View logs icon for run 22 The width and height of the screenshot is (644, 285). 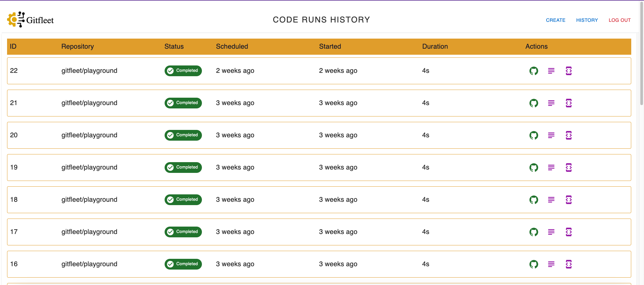click(551, 71)
